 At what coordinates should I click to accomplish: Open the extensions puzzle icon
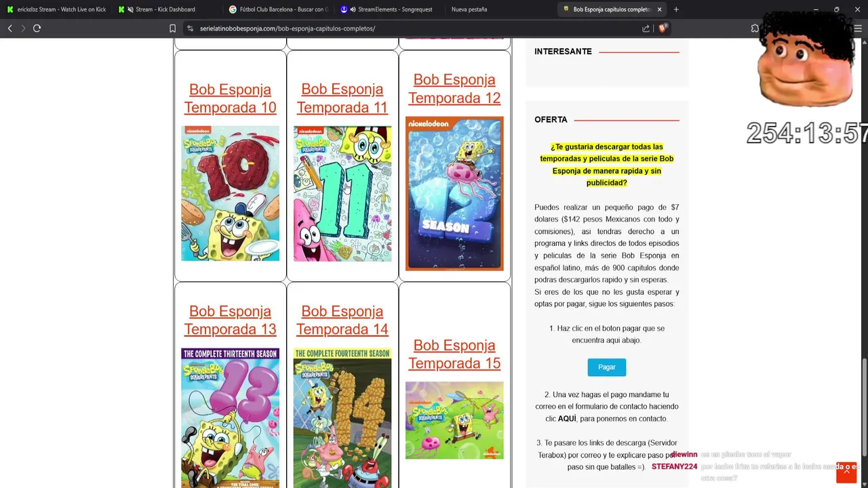(x=755, y=28)
